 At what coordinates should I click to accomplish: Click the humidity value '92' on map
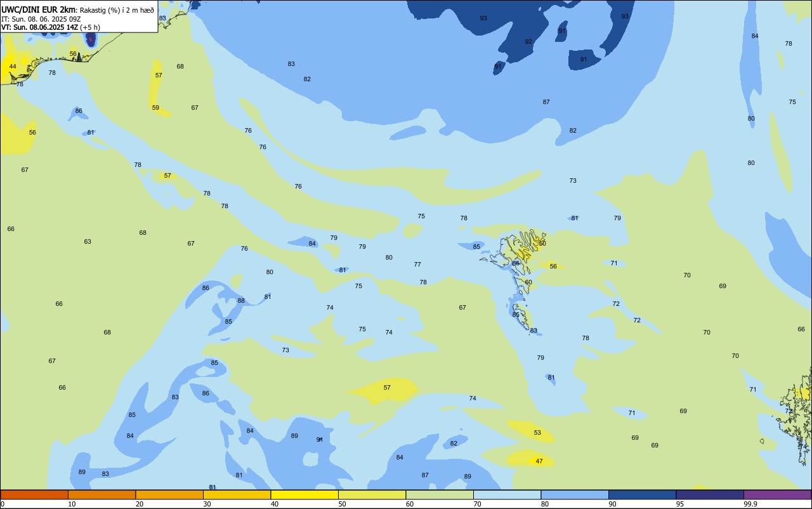pos(528,42)
